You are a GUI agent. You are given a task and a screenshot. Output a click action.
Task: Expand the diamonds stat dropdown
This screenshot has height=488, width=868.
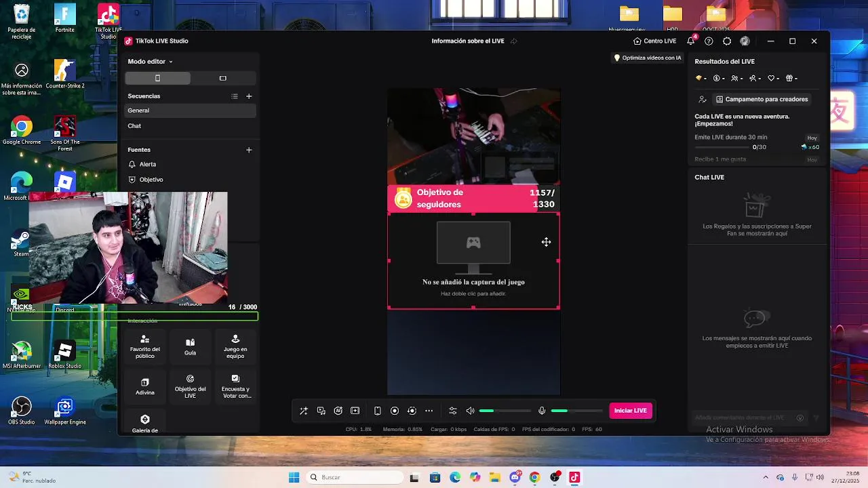[701, 78]
